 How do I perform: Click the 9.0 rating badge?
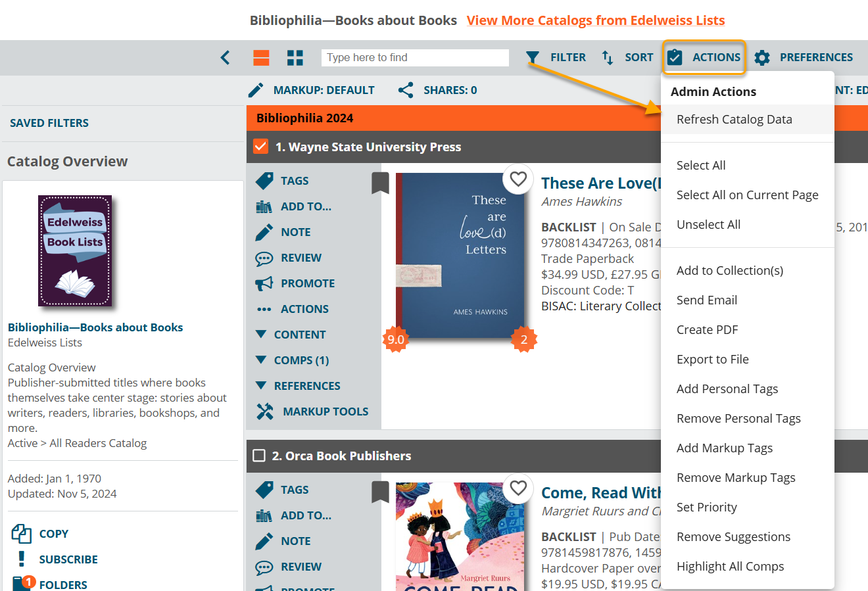(396, 339)
